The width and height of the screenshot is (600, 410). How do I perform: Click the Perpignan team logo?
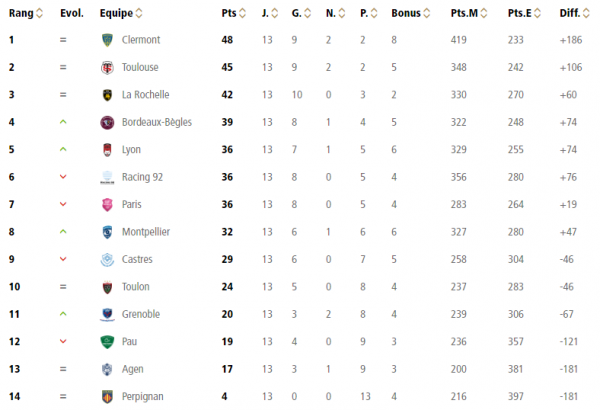pos(107,395)
